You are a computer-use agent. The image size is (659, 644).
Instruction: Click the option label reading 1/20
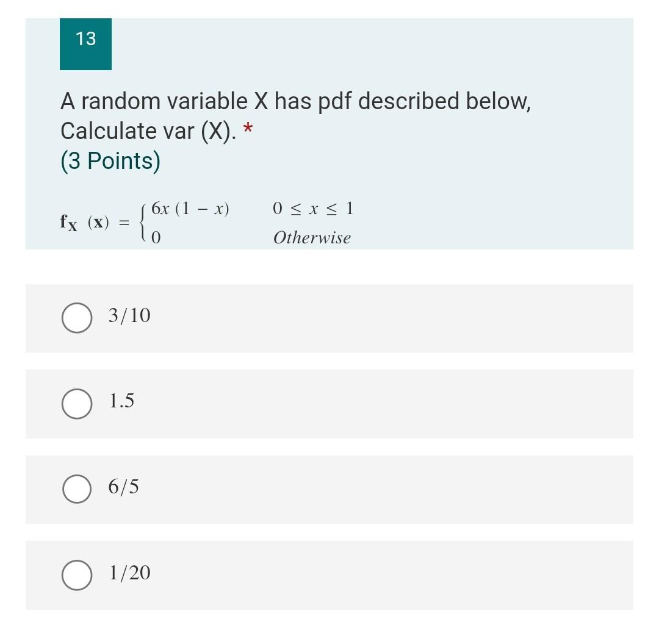pyautogui.click(x=129, y=573)
